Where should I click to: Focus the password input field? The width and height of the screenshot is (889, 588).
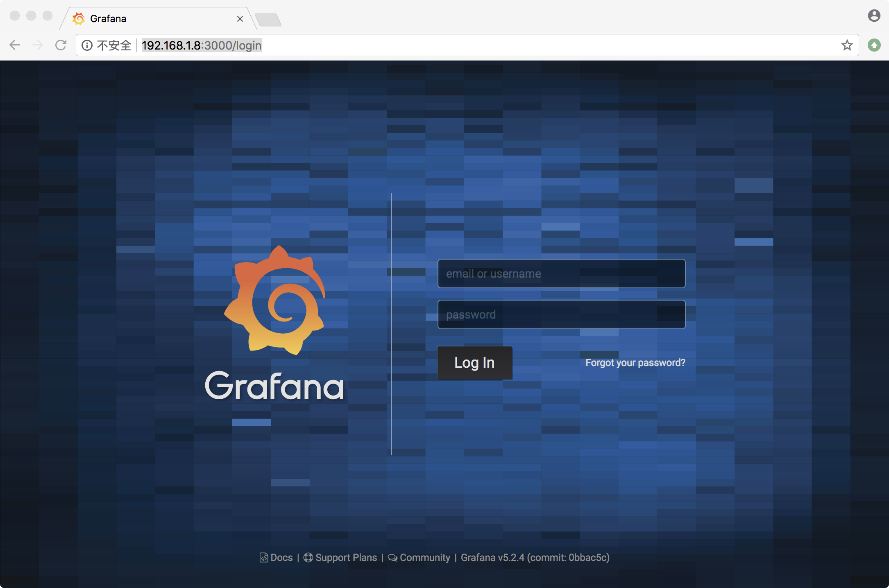pos(561,314)
